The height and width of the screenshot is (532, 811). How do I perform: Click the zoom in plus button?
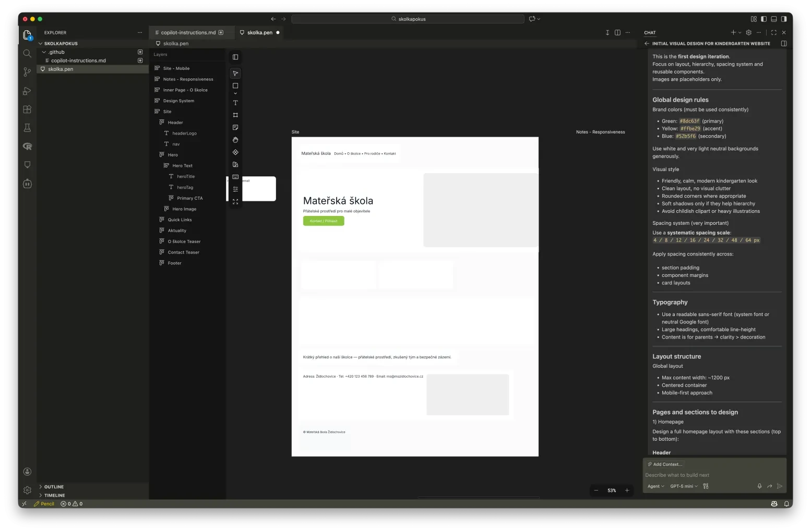pyautogui.click(x=627, y=490)
